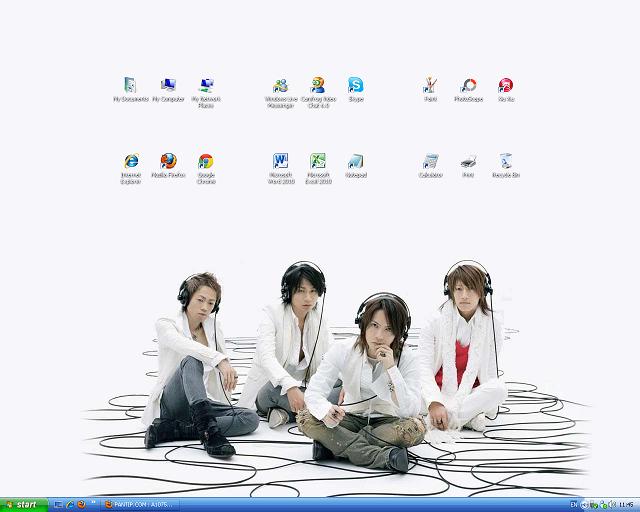Open the Mozilla Firefox desktop shortcut
This screenshot has height=512, width=640.
pos(168,166)
